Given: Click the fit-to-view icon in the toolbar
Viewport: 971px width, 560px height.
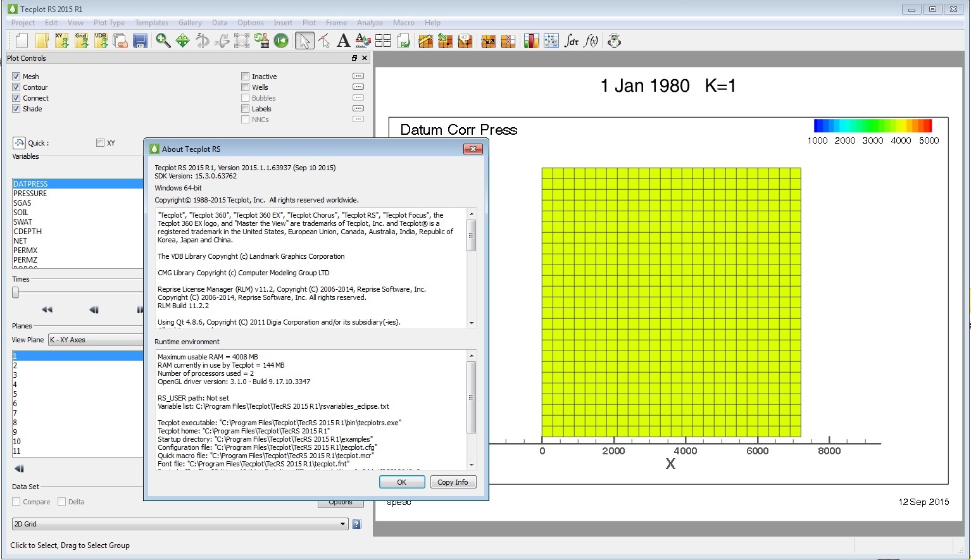Looking at the screenshot, I should [x=242, y=41].
